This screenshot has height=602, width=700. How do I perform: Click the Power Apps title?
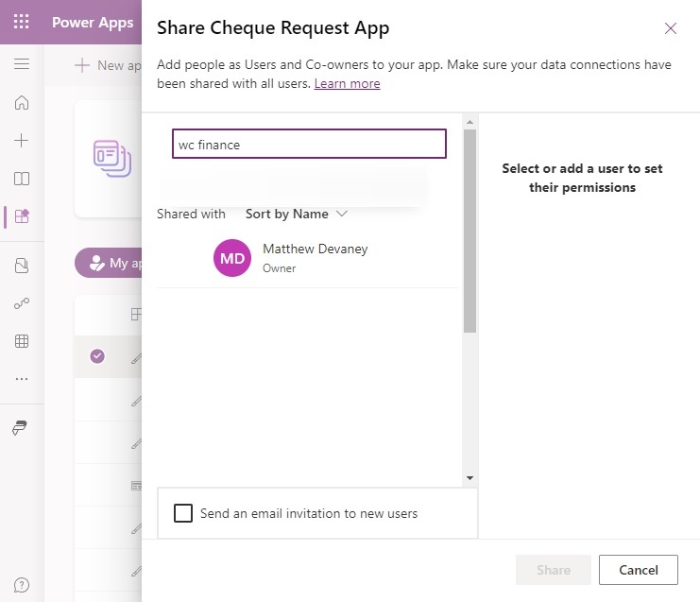pyautogui.click(x=93, y=23)
